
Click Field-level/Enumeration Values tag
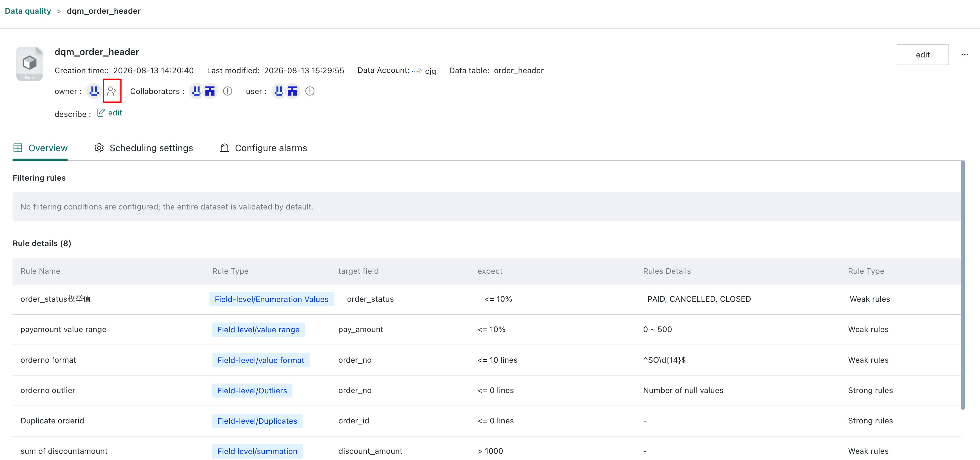point(272,299)
